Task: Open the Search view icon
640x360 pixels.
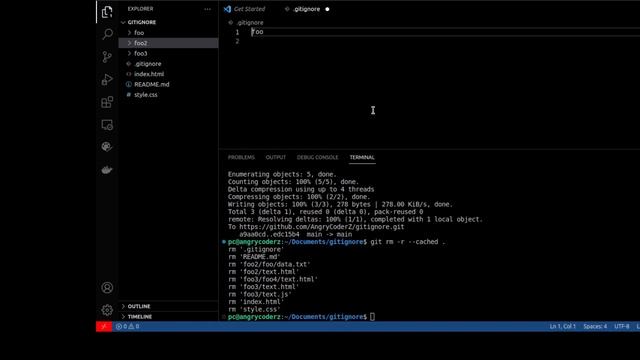Action: pos(107,34)
